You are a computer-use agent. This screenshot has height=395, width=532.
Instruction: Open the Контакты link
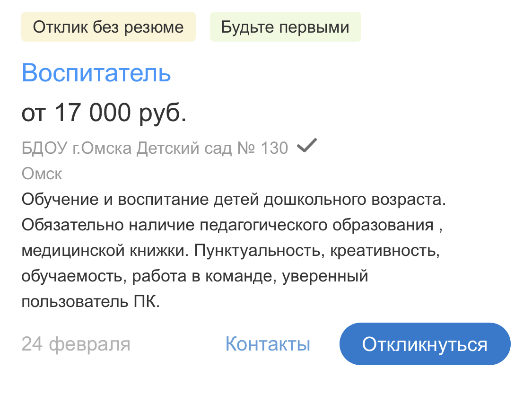click(x=268, y=344)
